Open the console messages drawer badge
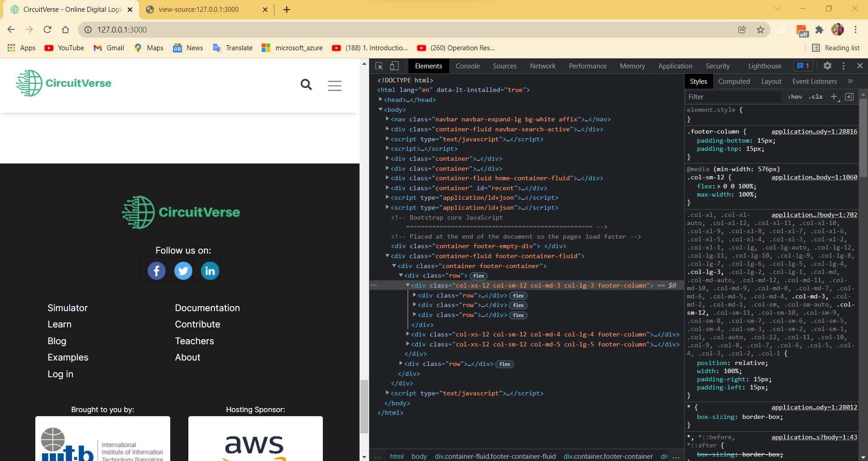Image resolution: width=868 pixels, height=461 pixels. [x=803, y=66]
